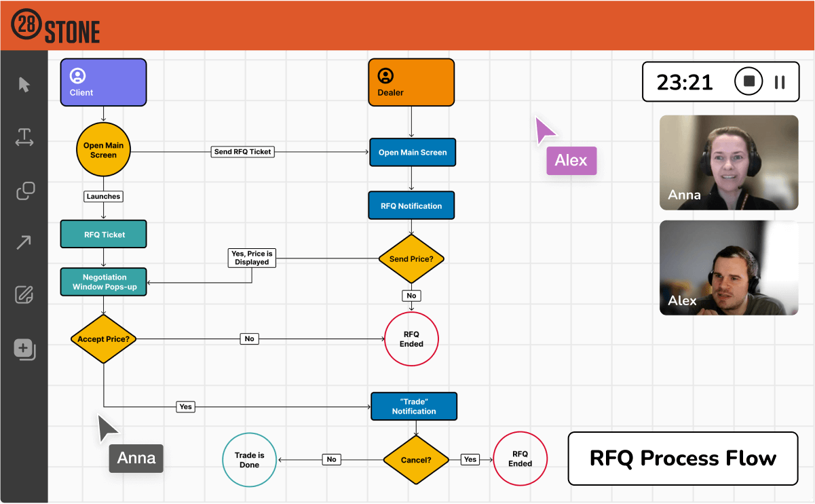Select the RFQ Process Flow title box
Image resolution: width=815 pixels, height=504 pixels.
coord(683,459)
